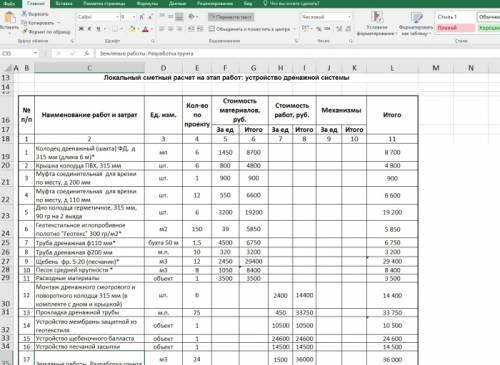Click the cell showing 33750
This screenshot has height=365, width=500.
click(304, 313)
